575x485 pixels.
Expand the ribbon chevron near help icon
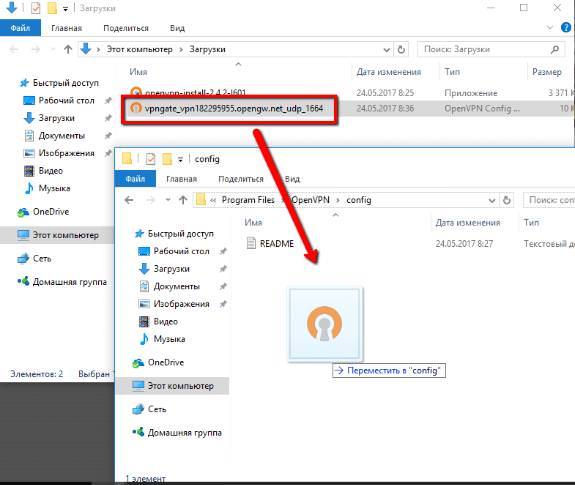[550, 27]
